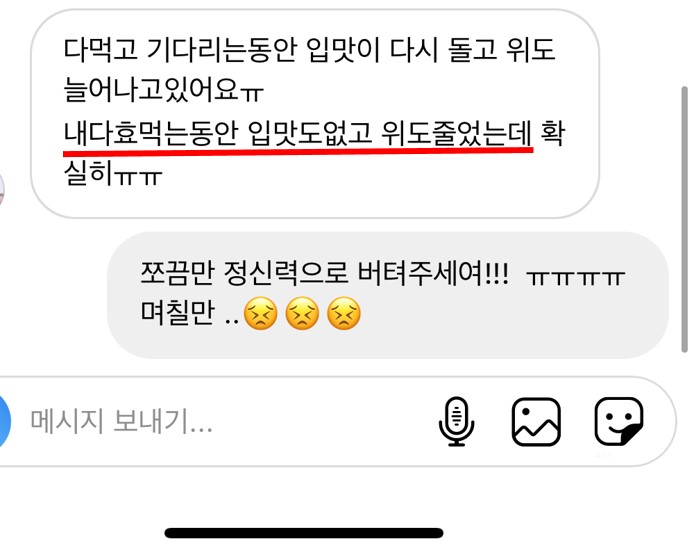
Task: Tap the microphone voice message icon
Action: 456,421
